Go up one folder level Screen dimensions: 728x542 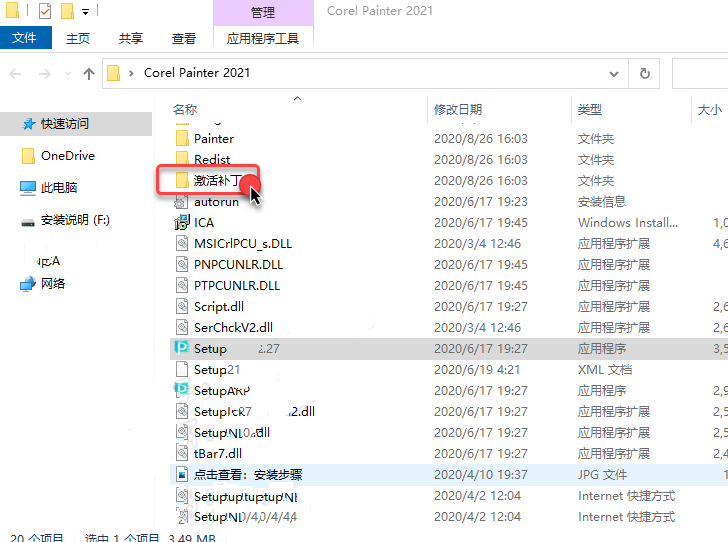point(89,73)
